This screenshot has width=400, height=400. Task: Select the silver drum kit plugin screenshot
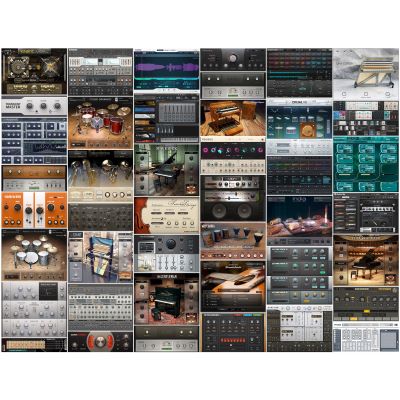(34, 255)
